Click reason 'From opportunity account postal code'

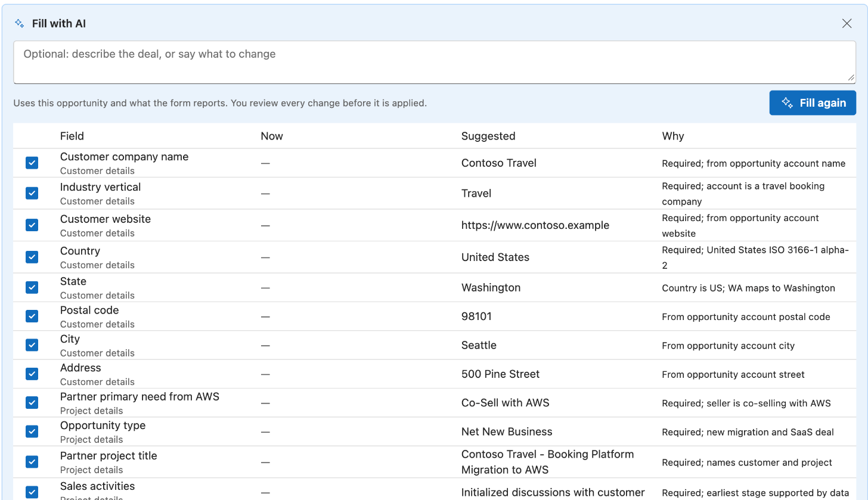click(746, 316)
